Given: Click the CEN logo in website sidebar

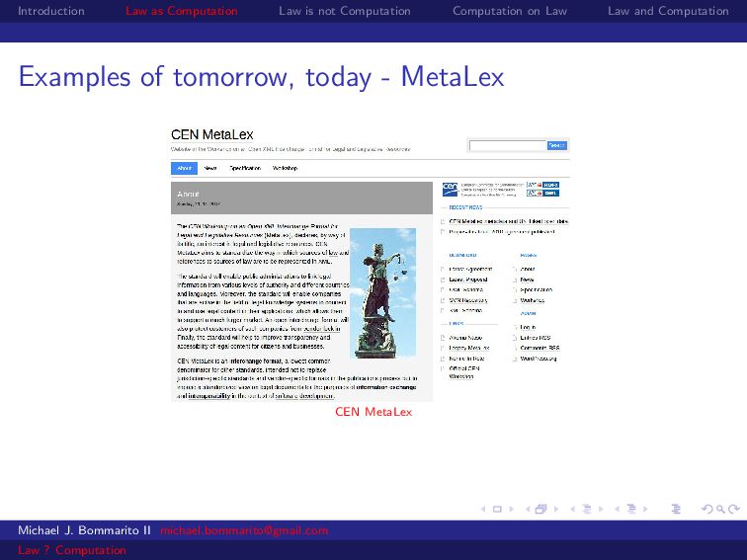Looking at the screenshot, I should click(450, 189).
